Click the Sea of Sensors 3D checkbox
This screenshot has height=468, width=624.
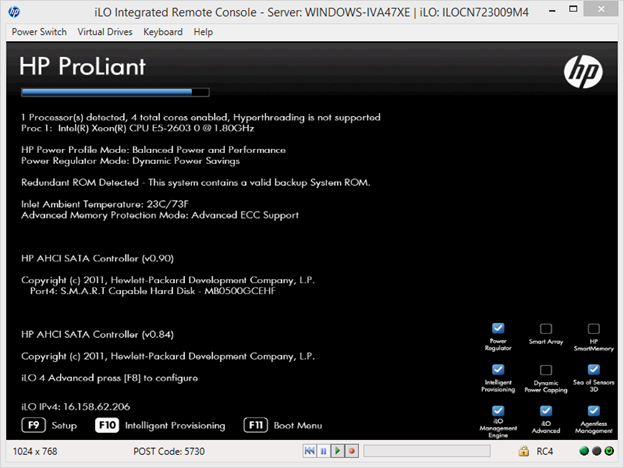click(593, 369)
